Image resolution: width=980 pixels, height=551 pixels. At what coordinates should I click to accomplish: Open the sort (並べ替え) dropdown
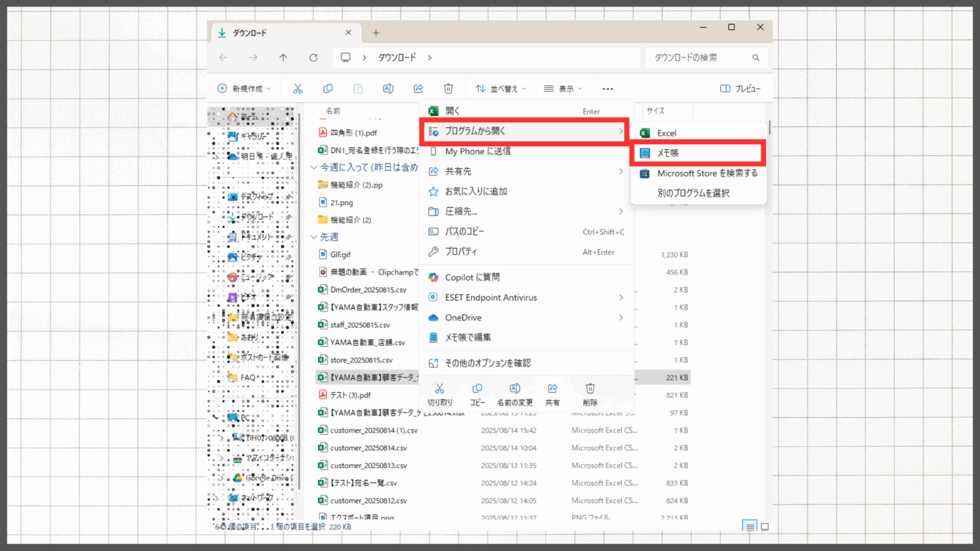500,89
